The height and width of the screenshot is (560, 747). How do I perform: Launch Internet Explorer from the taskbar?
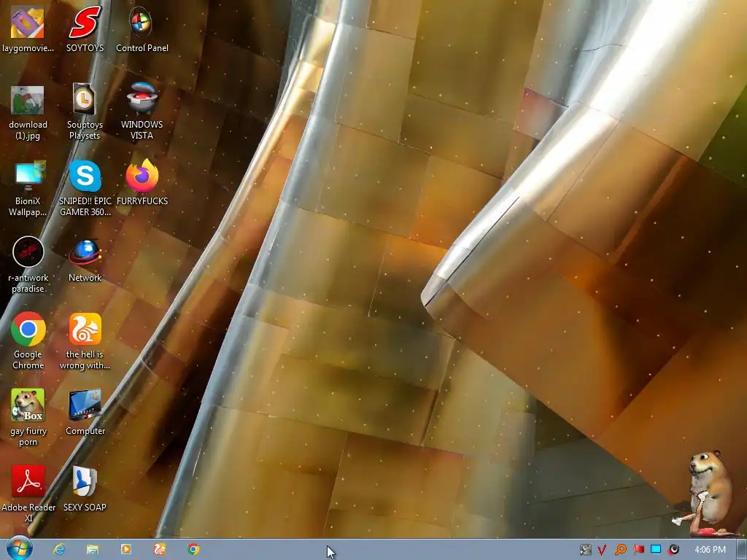coord(59,550)
